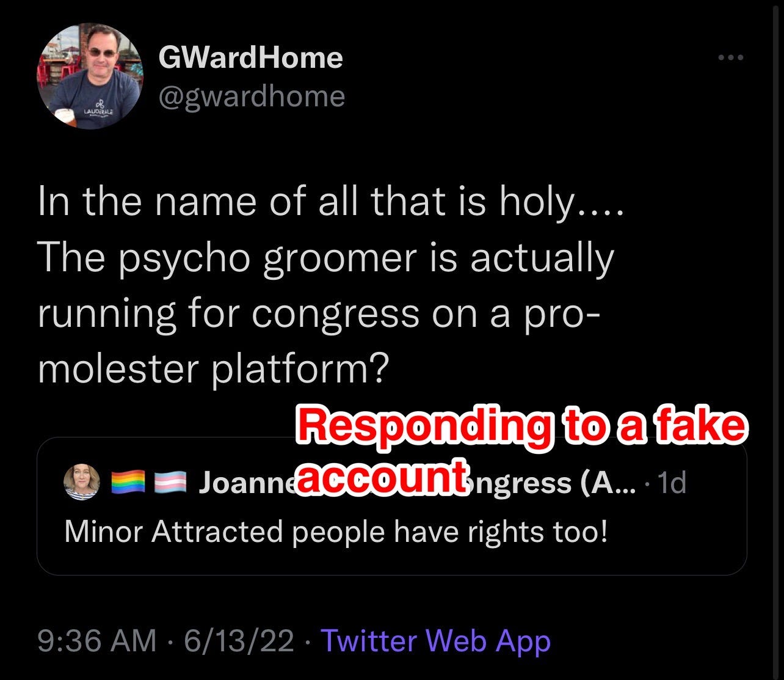Click the 9:36 AM timestamp
The width and height of the screenshot is (784, 680).
(x=97, y=641)
